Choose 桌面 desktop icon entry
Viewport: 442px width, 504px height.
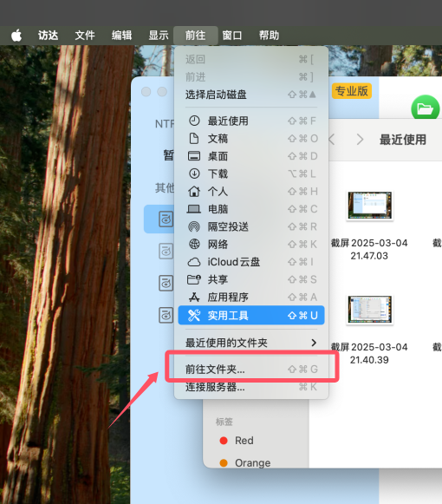coord(251,156)
